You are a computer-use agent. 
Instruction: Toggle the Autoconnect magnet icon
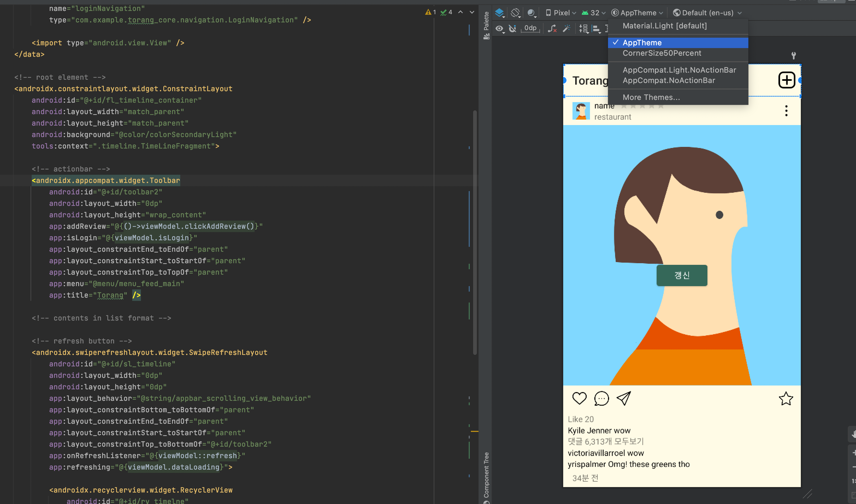pyautogui.click(x=513, y=28)
